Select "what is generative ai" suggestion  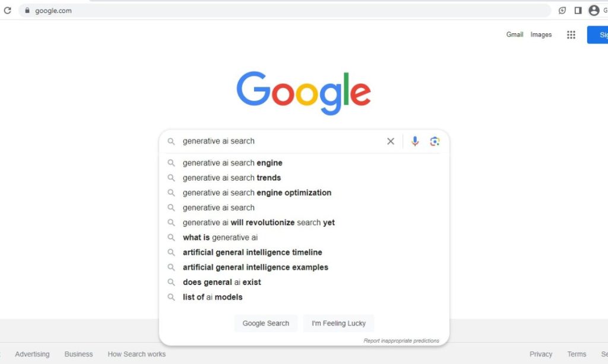(x=220, y=238)
